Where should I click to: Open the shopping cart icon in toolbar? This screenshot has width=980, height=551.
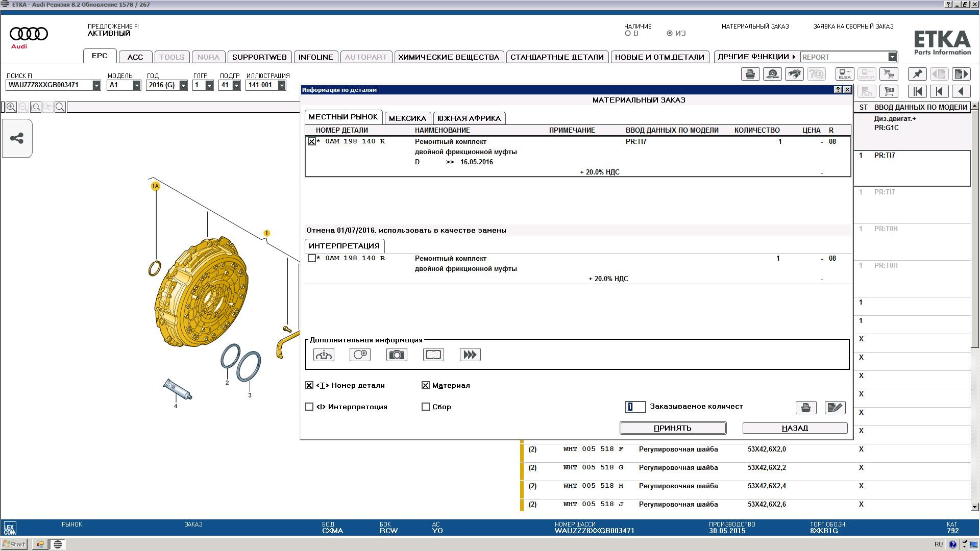point(889,91)
